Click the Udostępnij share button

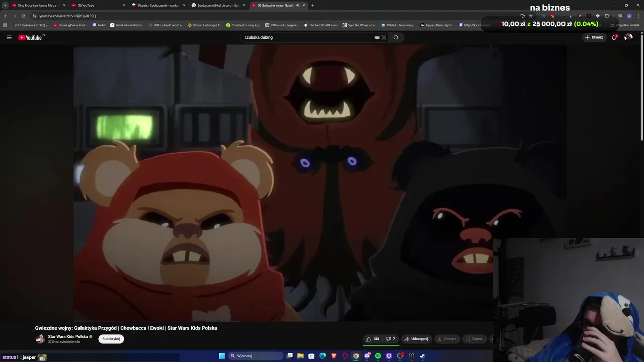point(416,339)
